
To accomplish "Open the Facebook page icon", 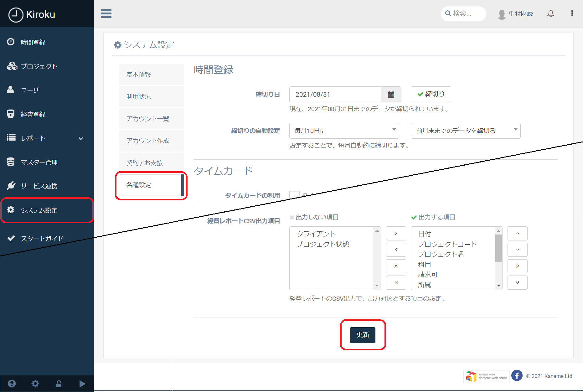I will [x=517, y=376].
